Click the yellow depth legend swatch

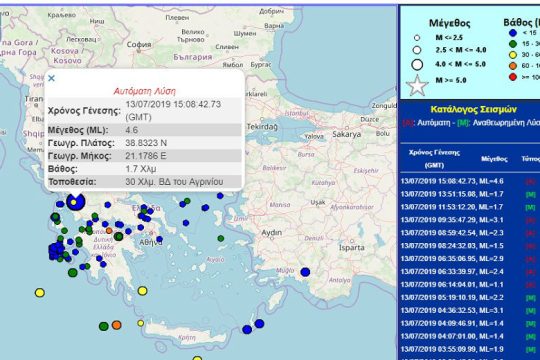(x=513, y=55)
